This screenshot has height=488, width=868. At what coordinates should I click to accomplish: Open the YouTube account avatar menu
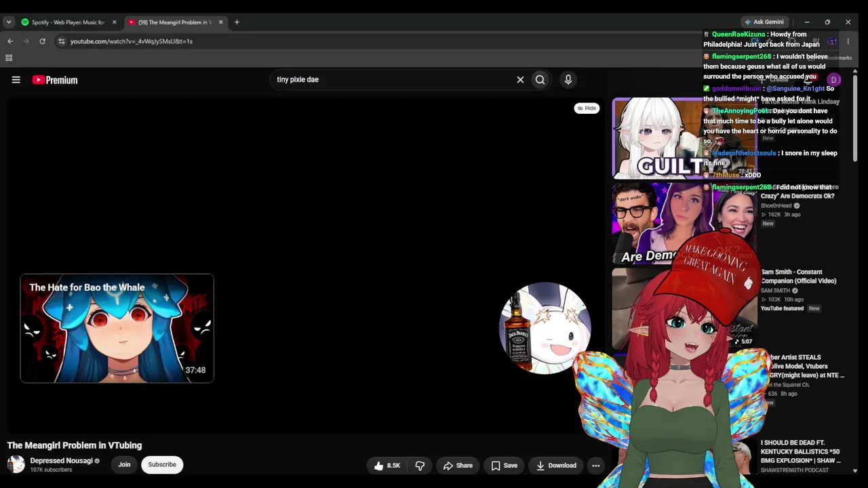(x=834, y=80)
